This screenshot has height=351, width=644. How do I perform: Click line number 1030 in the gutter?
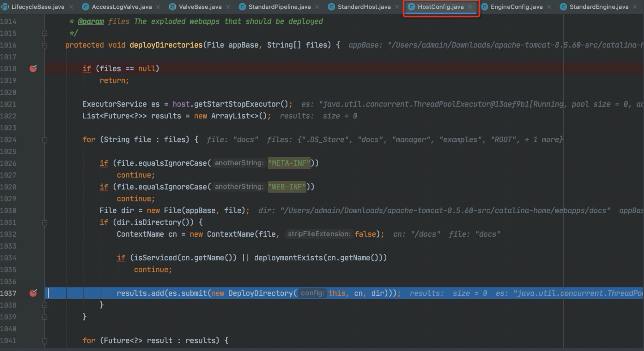click(8, 211)
